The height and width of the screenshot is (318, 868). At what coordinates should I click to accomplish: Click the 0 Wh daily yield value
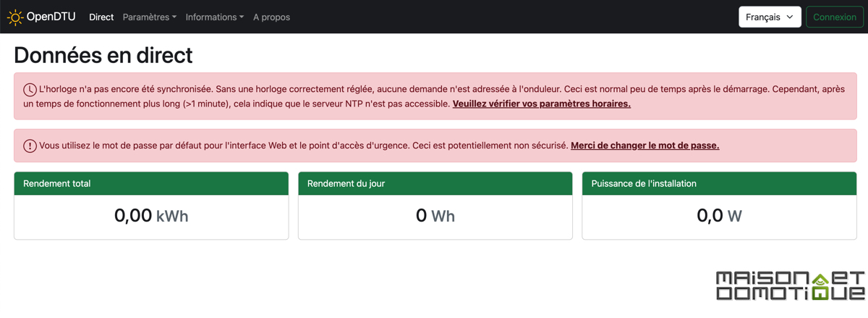[435, 216]
